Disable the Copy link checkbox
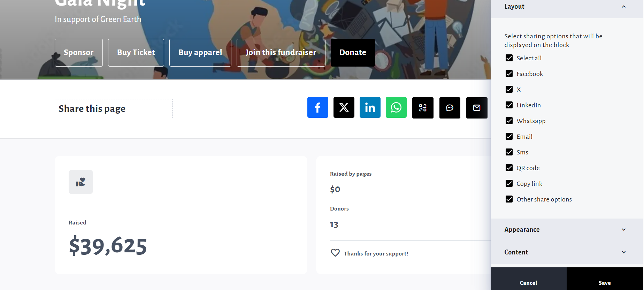Viewport: 644px width, 290px height. [509, 183]
